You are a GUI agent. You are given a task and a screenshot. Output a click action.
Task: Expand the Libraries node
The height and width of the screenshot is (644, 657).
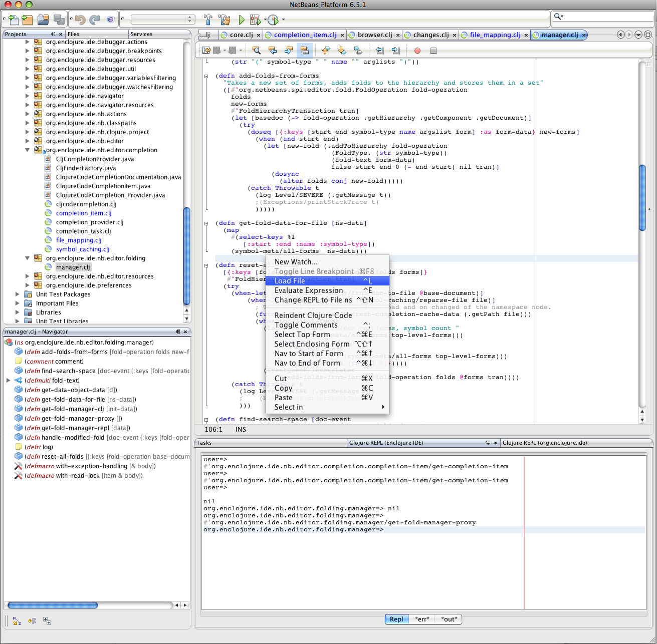click(x=18, y=312)
